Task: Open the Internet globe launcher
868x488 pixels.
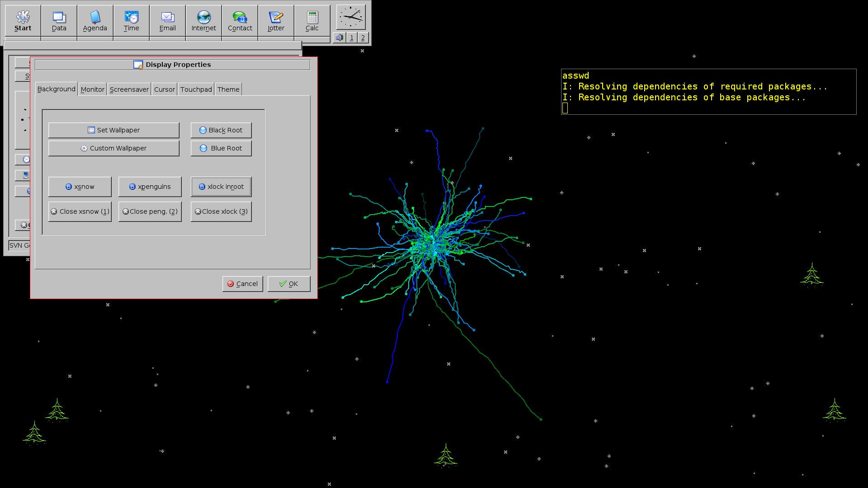Action: 203,21
